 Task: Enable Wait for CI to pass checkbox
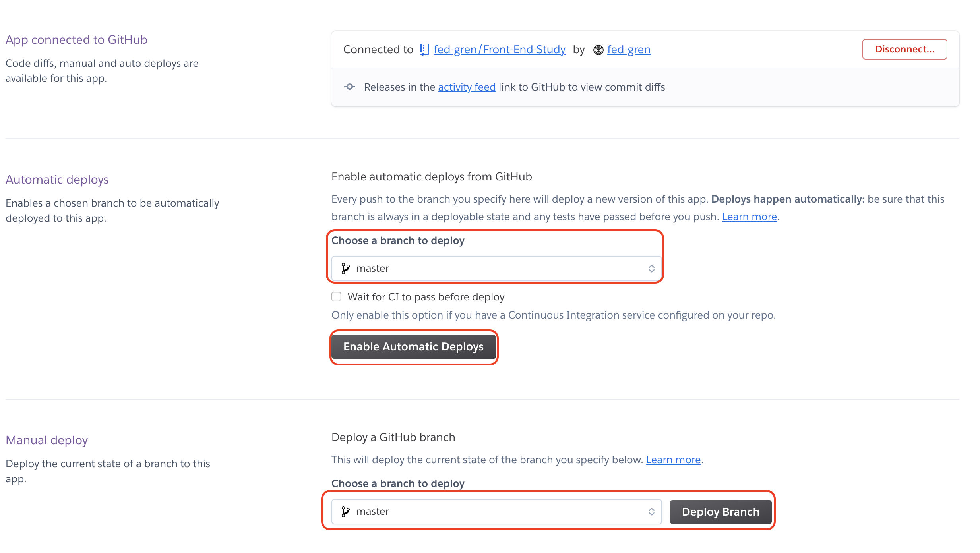(336, 296)
